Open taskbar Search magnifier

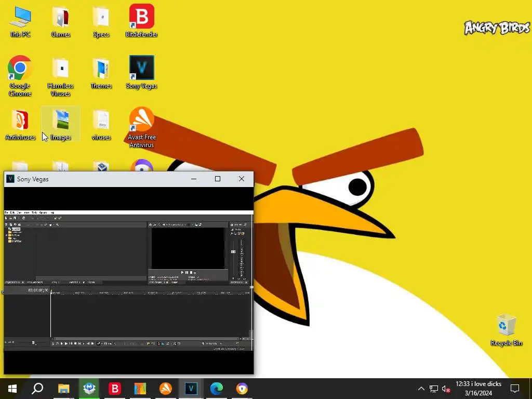(x=37, y=389)
